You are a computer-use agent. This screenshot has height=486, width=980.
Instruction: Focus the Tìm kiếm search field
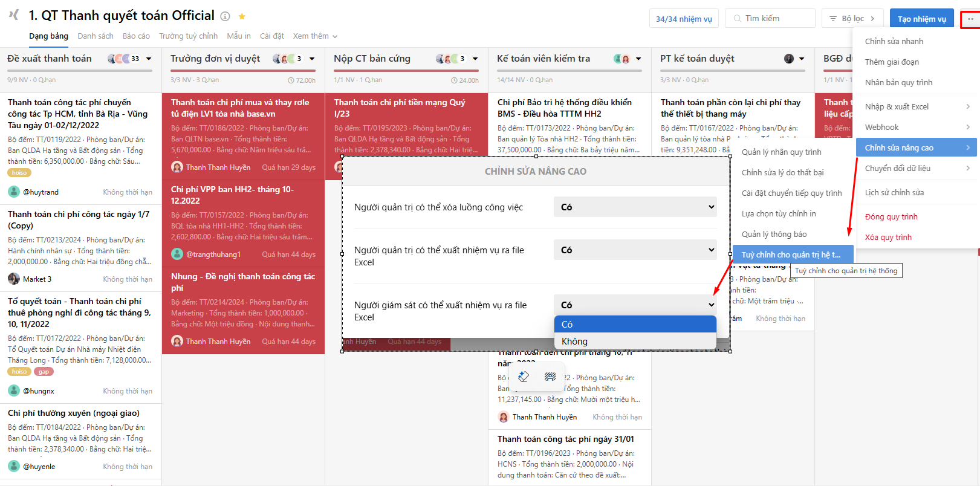[x=770, y=19]
